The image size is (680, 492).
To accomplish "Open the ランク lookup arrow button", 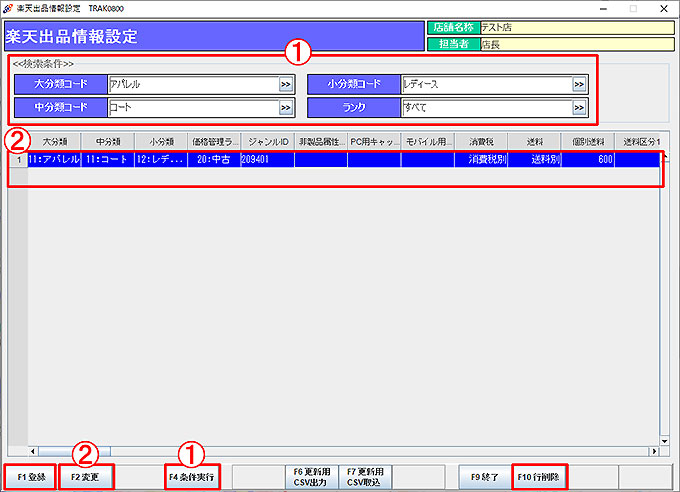I will [579, 107].
